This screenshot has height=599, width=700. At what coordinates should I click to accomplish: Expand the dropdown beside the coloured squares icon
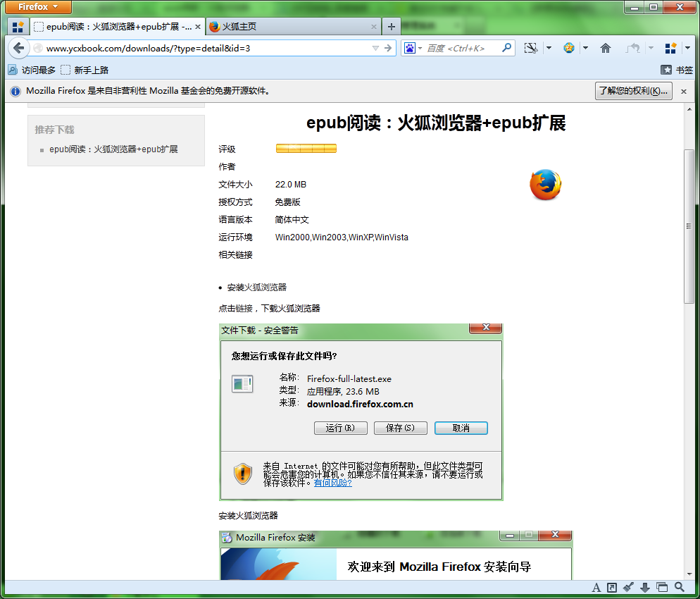click(687, 48)
